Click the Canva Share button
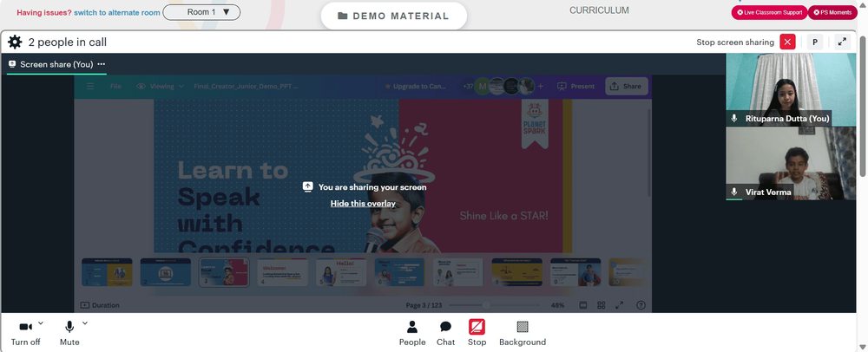The image size is (868, 352). pyautogui.click(x=626, y=86)
